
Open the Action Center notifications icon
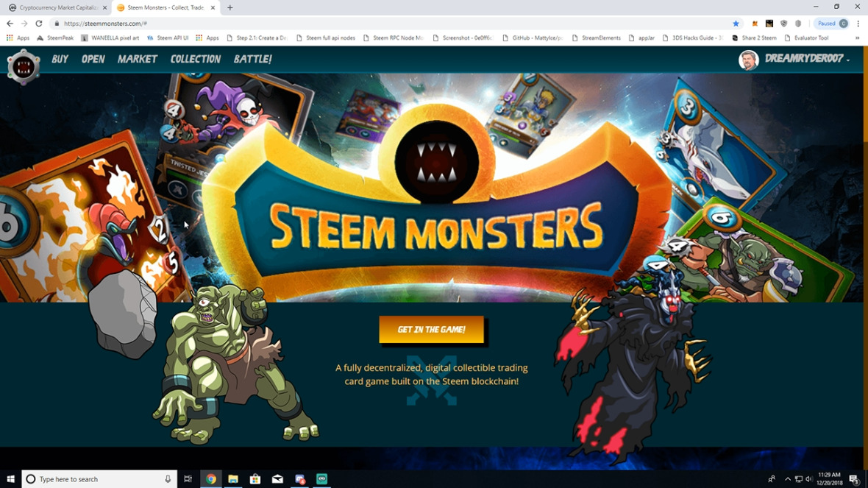(x=855, y=479)
